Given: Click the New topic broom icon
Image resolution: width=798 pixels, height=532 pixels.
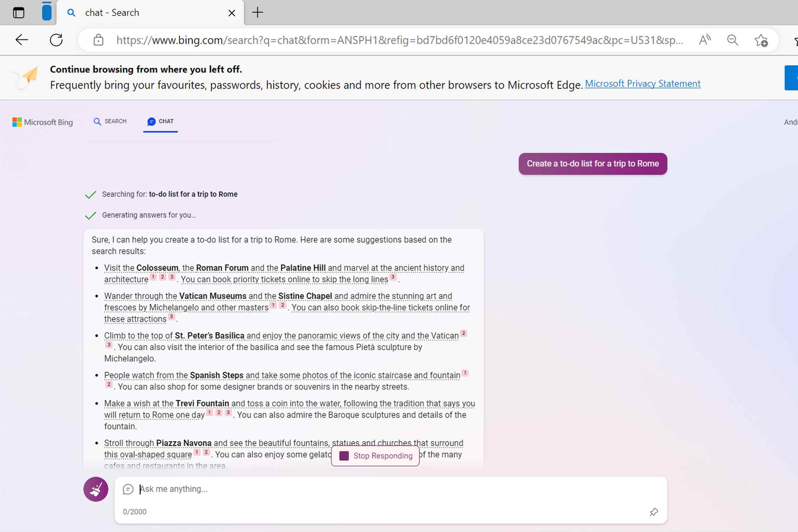Looking at the screenshot, I should [x=96, y=489].
